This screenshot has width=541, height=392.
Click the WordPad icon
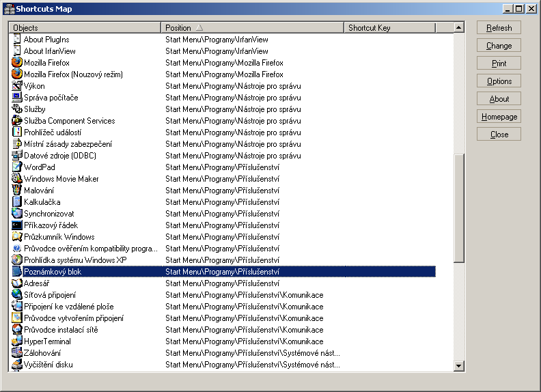click(x=17, y=167)
